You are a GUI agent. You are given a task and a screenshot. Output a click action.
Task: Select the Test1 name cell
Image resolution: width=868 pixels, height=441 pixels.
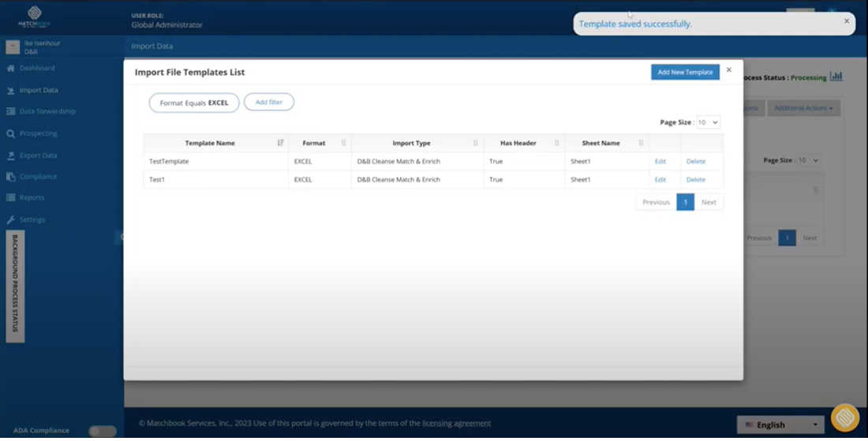(216, 180)
